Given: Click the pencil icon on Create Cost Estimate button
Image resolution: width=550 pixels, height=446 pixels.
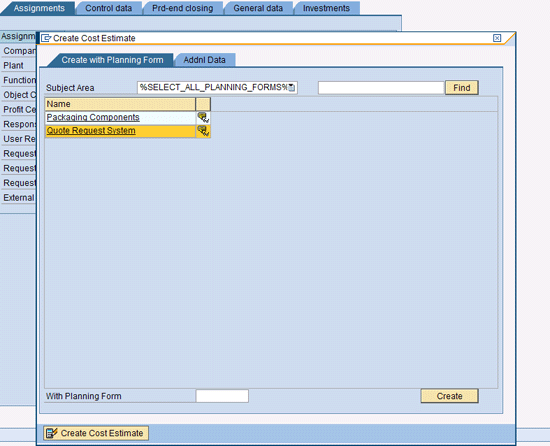Looking at the screenshot, I should coord(52,433).
